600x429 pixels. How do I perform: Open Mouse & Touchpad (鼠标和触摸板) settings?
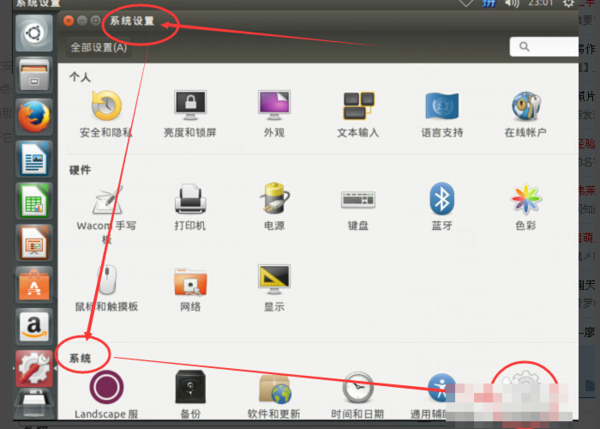(x=106, y=288)
